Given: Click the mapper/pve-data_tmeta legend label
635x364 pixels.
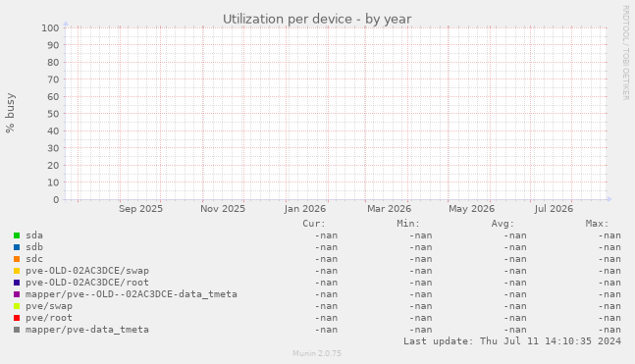Looking at the screenshot, I should (x=87, y=330).
